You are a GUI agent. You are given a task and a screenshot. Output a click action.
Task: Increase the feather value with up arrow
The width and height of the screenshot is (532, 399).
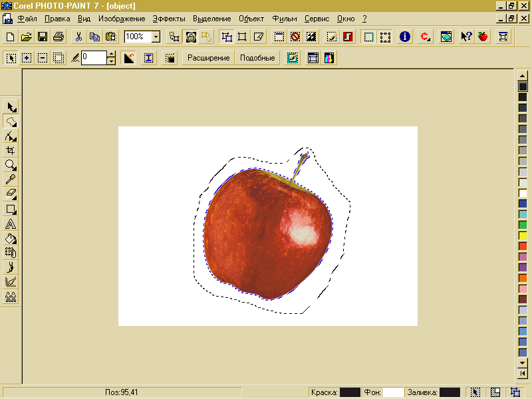coord(111,55)
